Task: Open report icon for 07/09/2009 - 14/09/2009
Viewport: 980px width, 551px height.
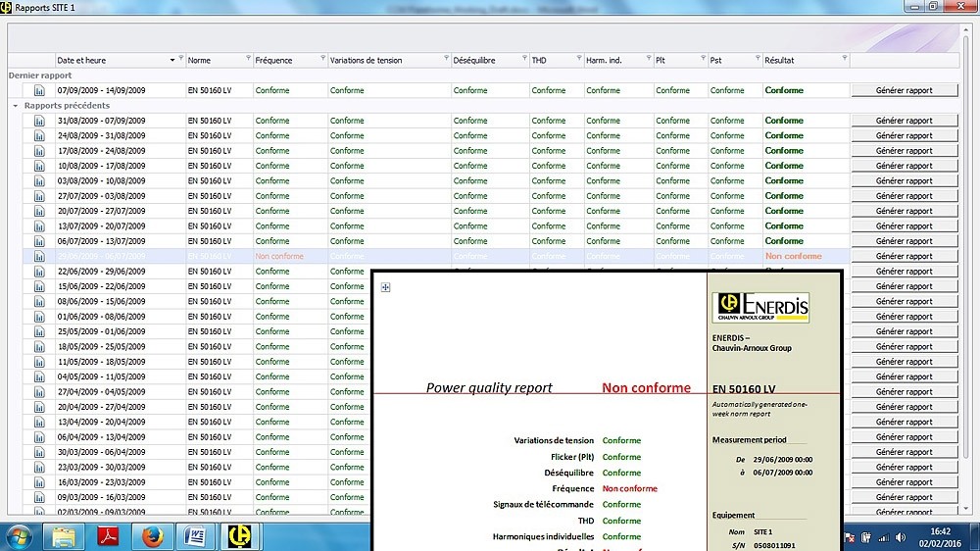Action: [39, 90]
